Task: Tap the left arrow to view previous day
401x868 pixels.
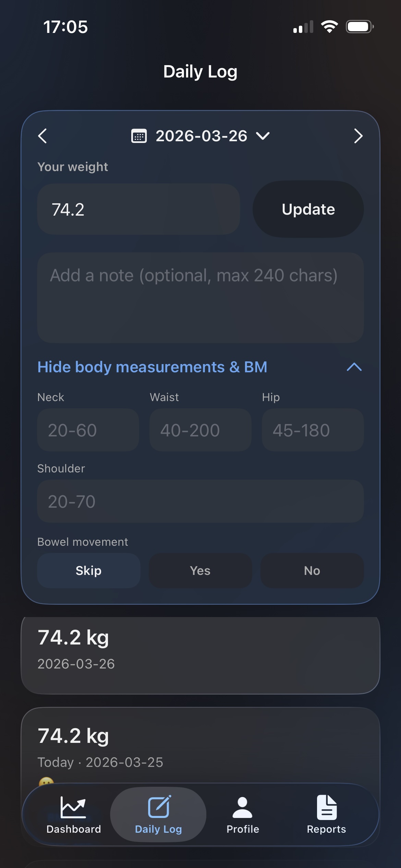Action: 42,136
